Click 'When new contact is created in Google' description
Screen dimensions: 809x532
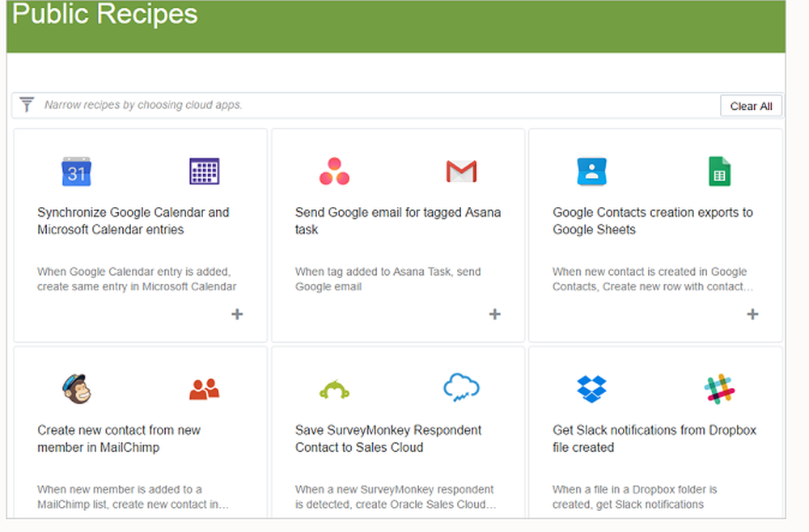653,279
